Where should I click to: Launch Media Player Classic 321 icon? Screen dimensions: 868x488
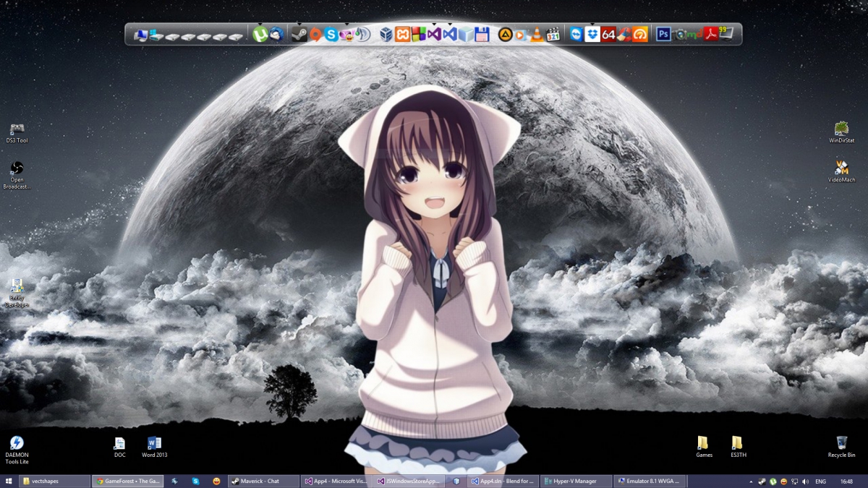553,34
